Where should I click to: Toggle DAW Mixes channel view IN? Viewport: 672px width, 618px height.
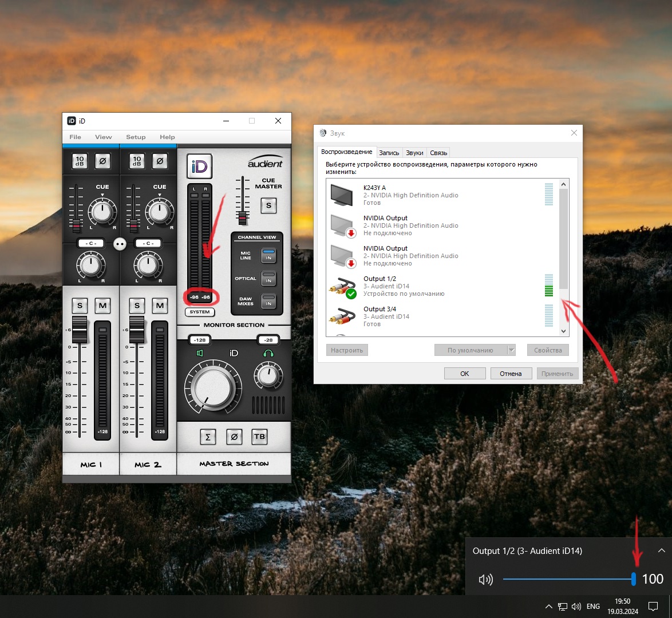[x=268, y=301]
